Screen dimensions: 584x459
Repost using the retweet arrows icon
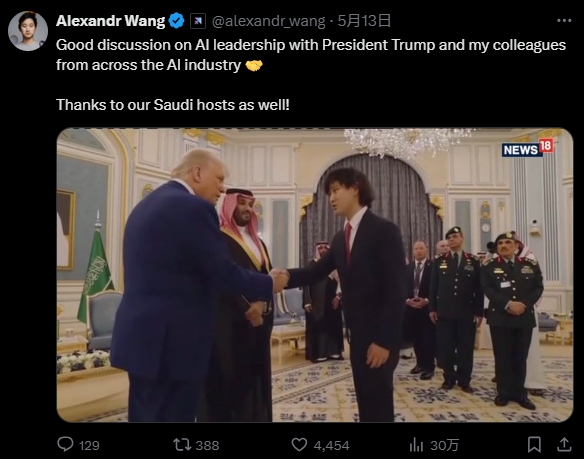tap(182, 444)
